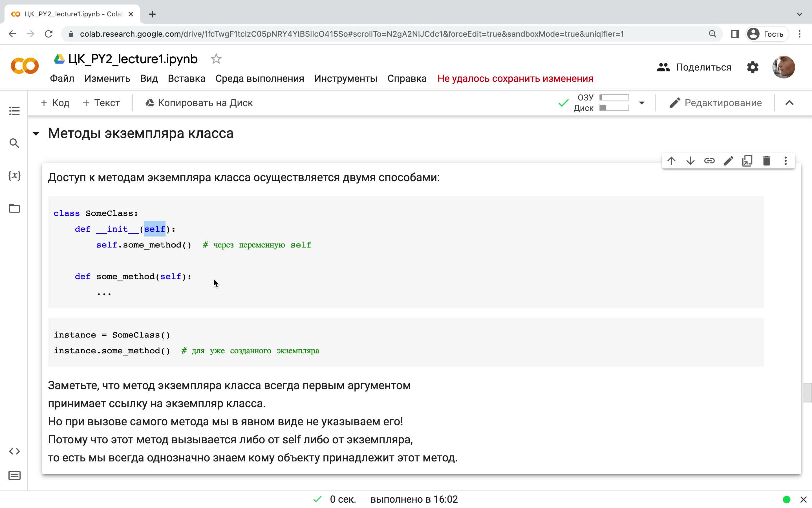Reload the browser page
Viewport: 812px width, 508px height.
(49, 34)
